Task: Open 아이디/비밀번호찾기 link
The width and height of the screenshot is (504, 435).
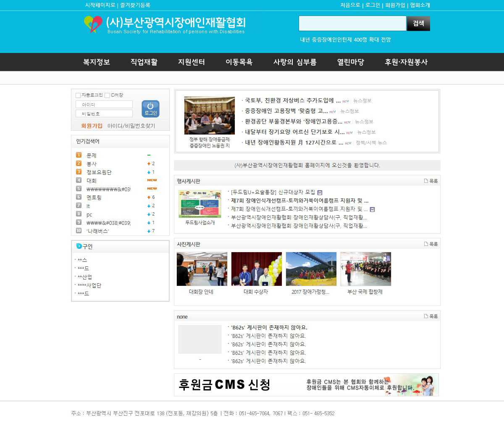Action: pos(131,126)
